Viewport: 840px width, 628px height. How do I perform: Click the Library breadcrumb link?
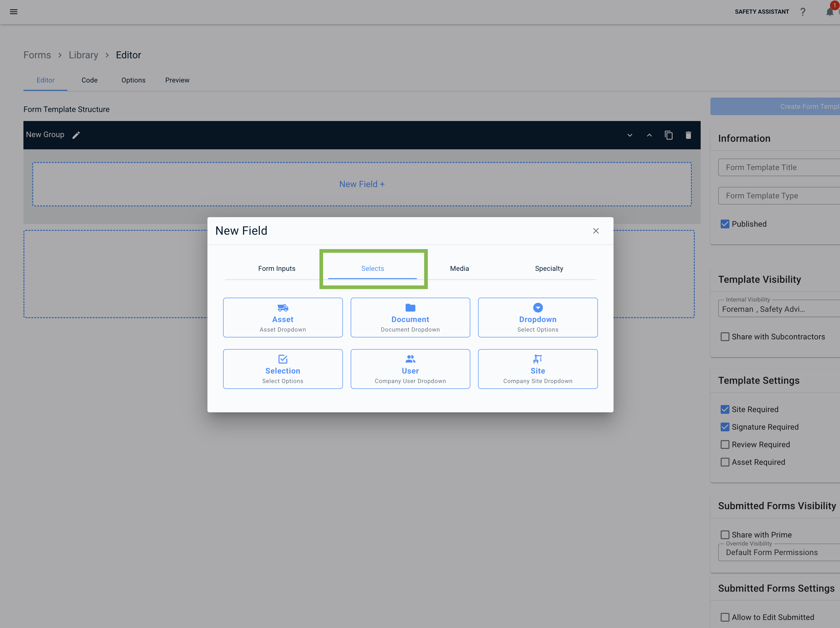click(x=83, y=55)
